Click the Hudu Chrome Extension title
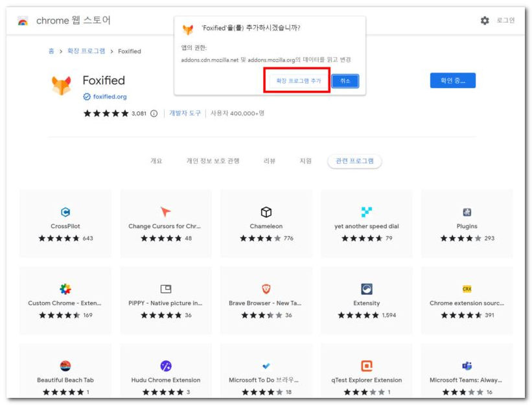The width and height of the screenshot is (532, 405). click(x=166, y=380)
